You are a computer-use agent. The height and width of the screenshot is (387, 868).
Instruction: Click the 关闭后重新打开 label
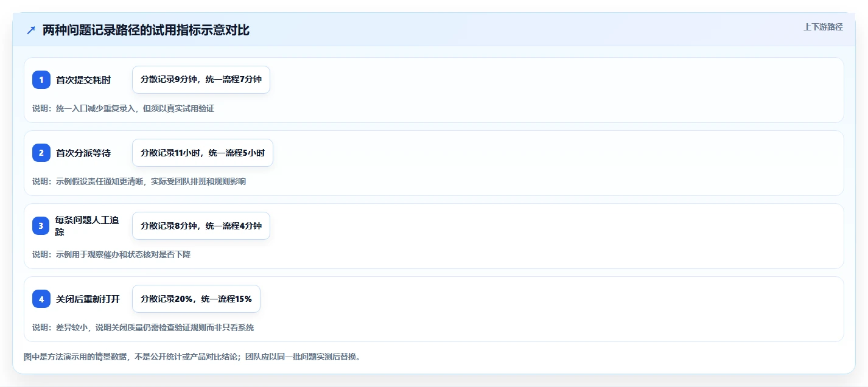point(88,299)
